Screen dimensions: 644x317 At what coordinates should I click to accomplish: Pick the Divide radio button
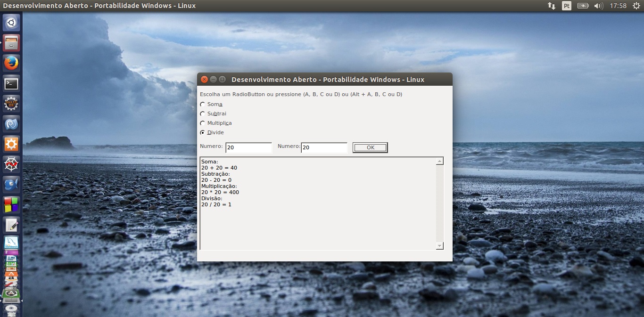click(203, 133)
